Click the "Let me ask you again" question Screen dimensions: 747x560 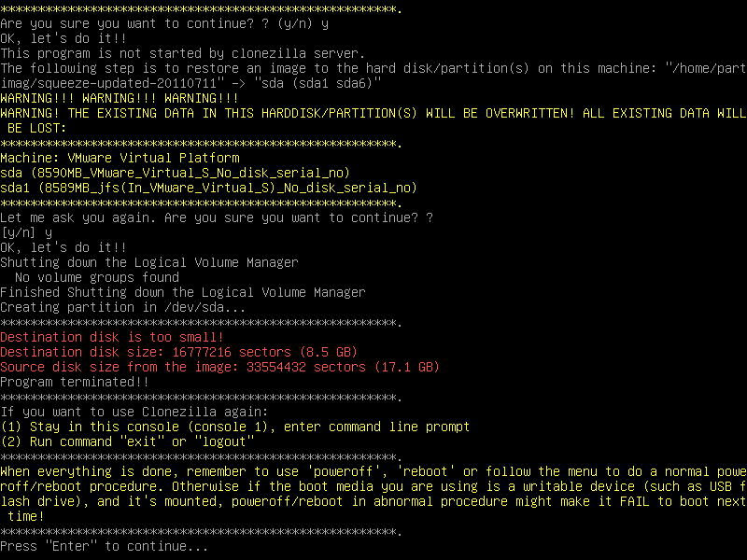click(x=217, y=217)
